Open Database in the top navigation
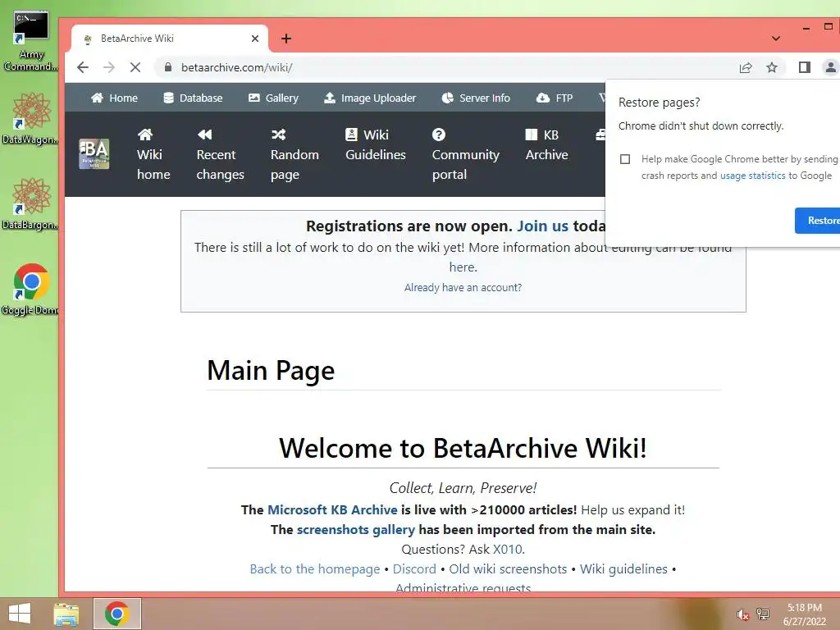 pyautogui.click(x=193, y=98)
